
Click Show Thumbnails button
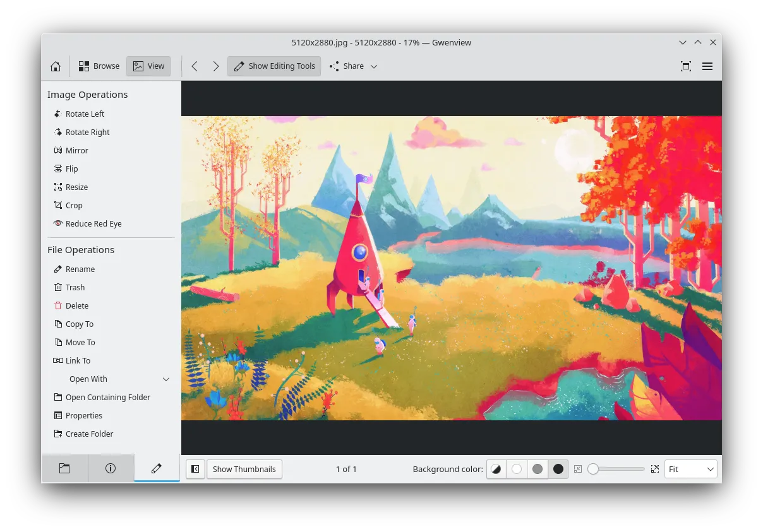click(x=244, y=469)
